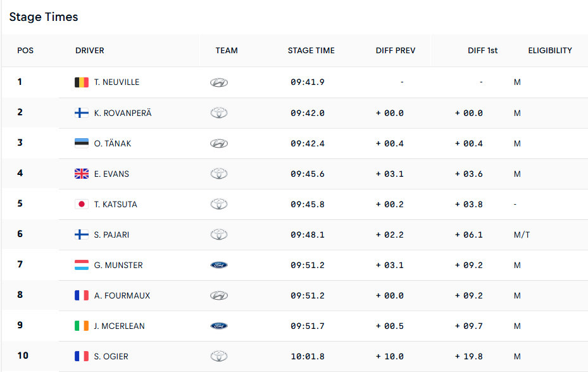Open driver K. Rovanperä's name link

123,113
